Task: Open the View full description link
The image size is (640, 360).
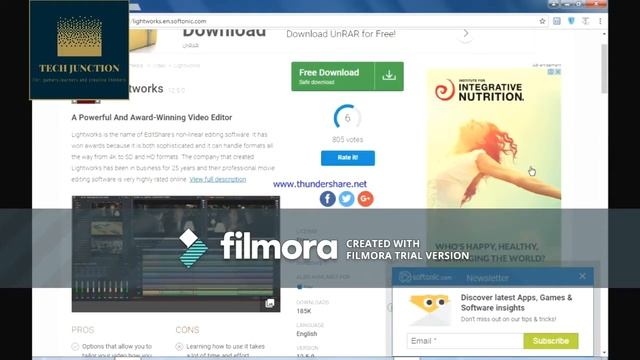Action: point(218,179)
